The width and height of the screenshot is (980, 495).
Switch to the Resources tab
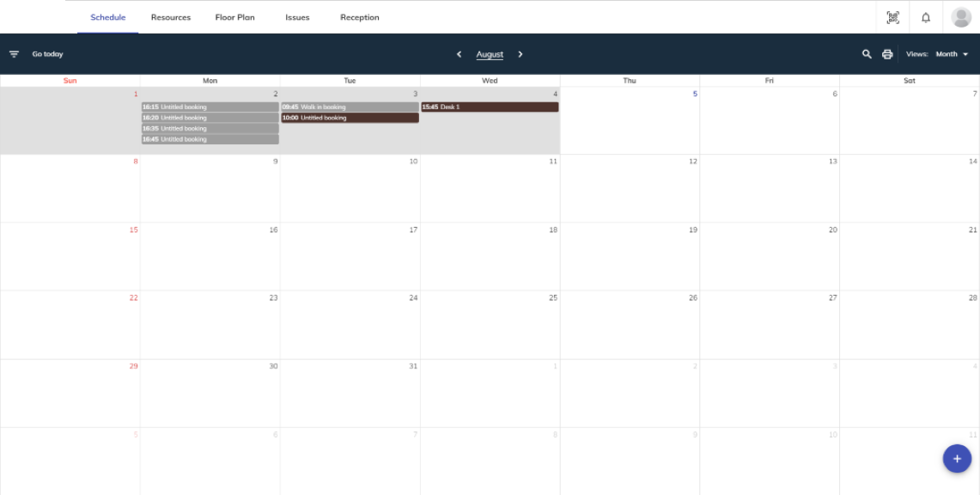tap(171, 17)
